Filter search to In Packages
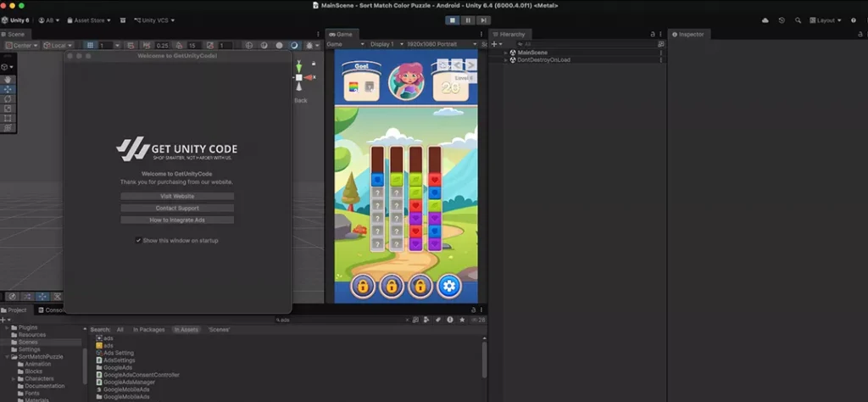868x402 pixels. click(x=149, y=329)
